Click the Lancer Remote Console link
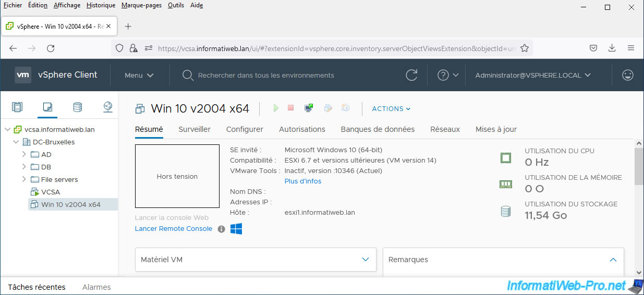This screenshot has width=644, height=295. [174, 229]
